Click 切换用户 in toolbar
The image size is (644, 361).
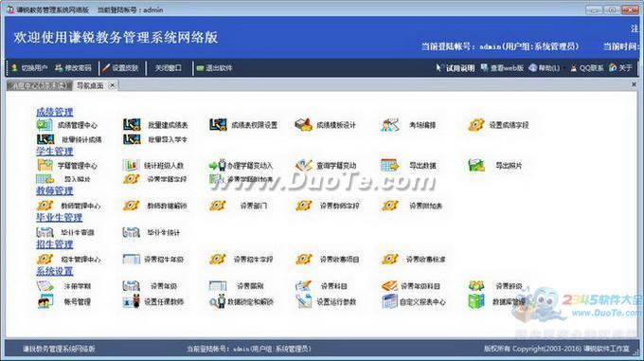29,68
